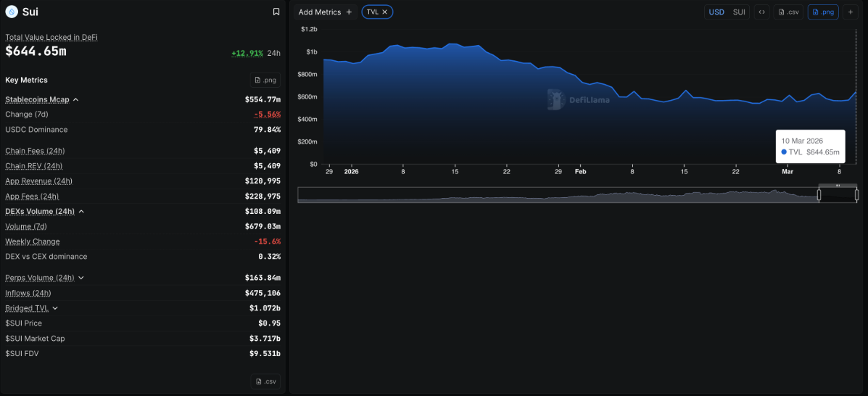Expand the Perps Volume (24h) section
Image resolution: width=868 pixels, height=396 pixels.
81,278
